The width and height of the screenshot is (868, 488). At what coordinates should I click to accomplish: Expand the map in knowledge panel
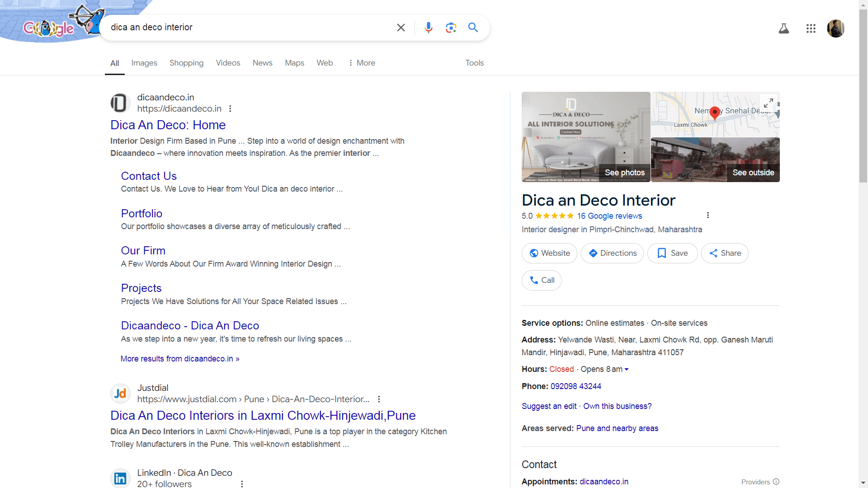point(769,103)
